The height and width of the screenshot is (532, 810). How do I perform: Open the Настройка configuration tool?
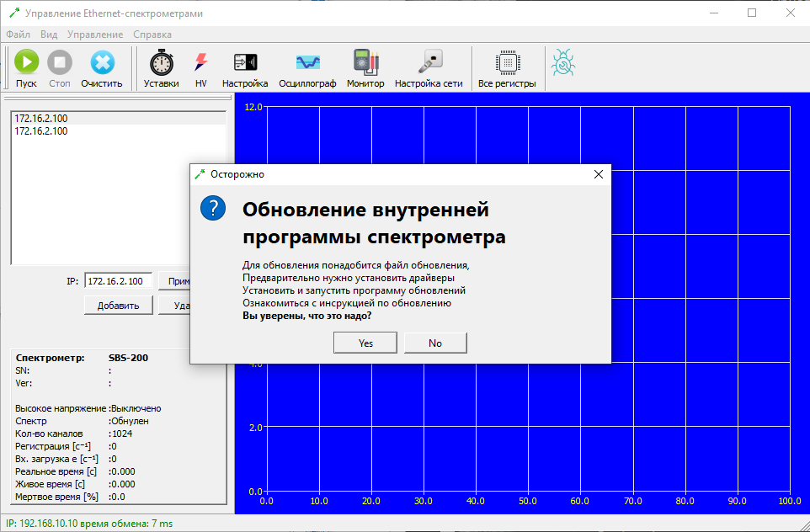[x=245, y=63]
